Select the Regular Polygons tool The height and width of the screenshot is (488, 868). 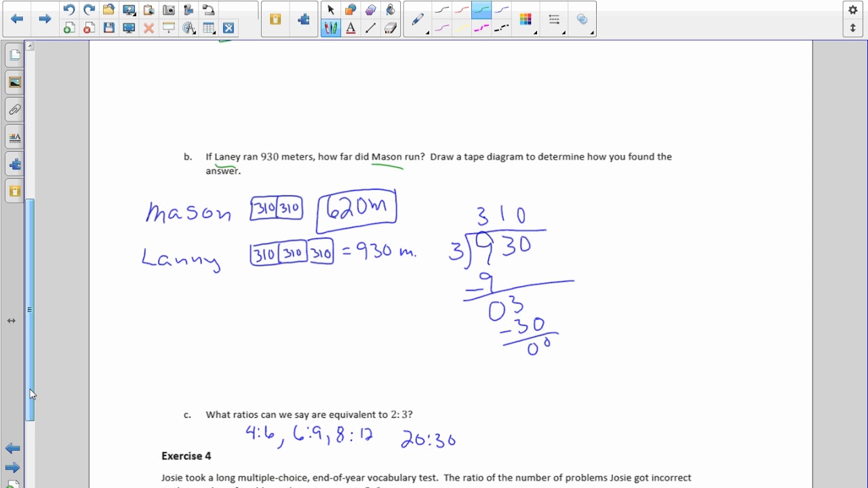[370, 9]
